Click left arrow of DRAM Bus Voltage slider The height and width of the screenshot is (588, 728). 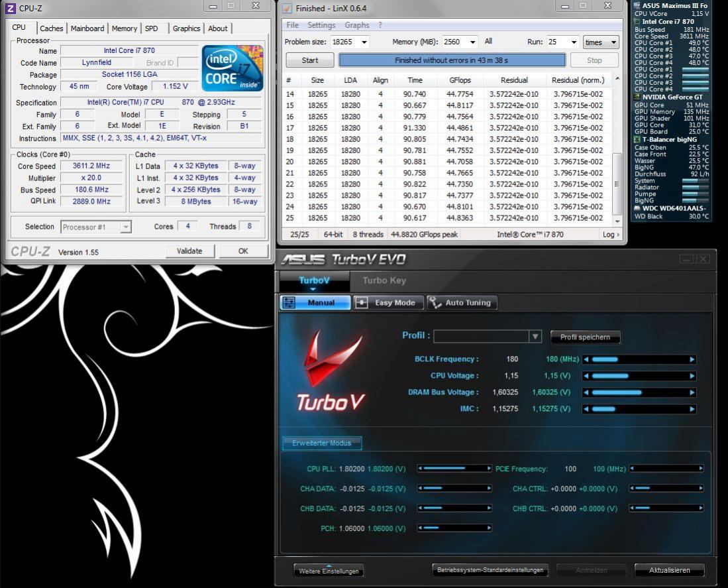pos(586,392)
